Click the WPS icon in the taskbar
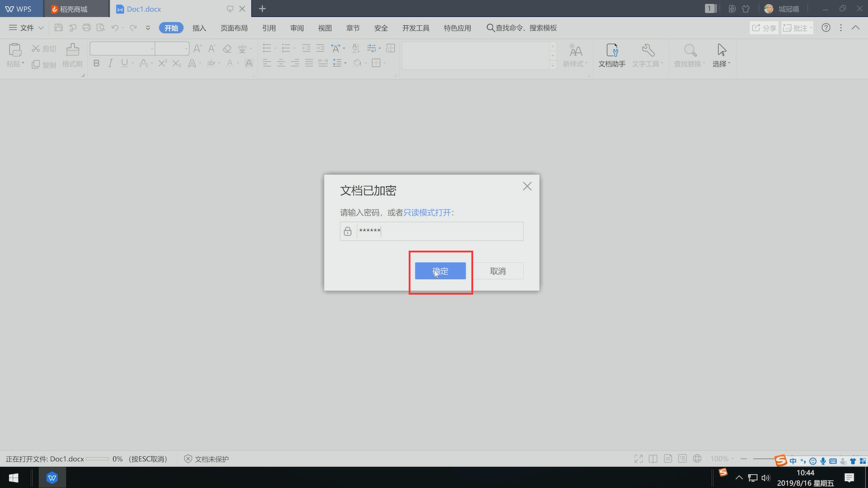868x488 pixels. (52, 478)
